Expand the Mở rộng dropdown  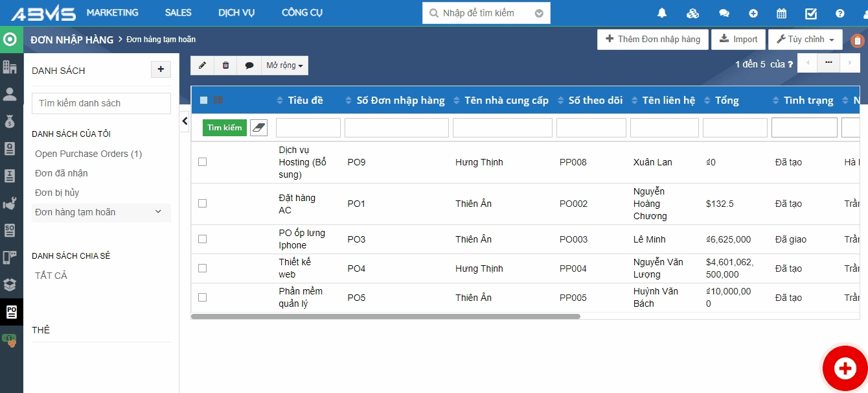pos(284,65)
